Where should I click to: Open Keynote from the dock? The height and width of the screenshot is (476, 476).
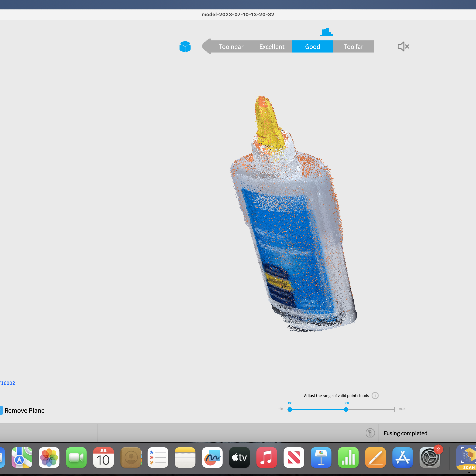click(x=321, y=457)
